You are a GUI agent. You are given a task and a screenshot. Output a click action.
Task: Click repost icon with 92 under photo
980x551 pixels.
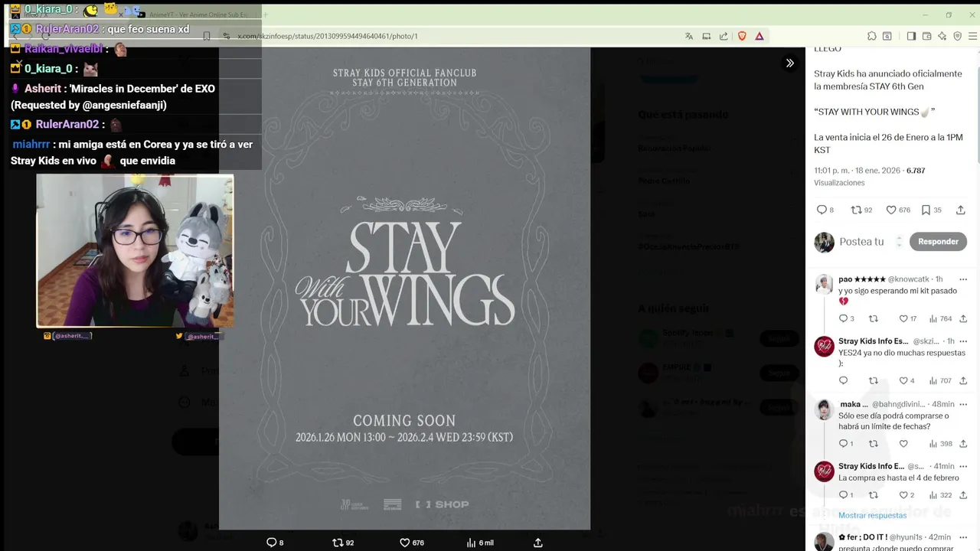pyautogui.click(x=338, y=543)
